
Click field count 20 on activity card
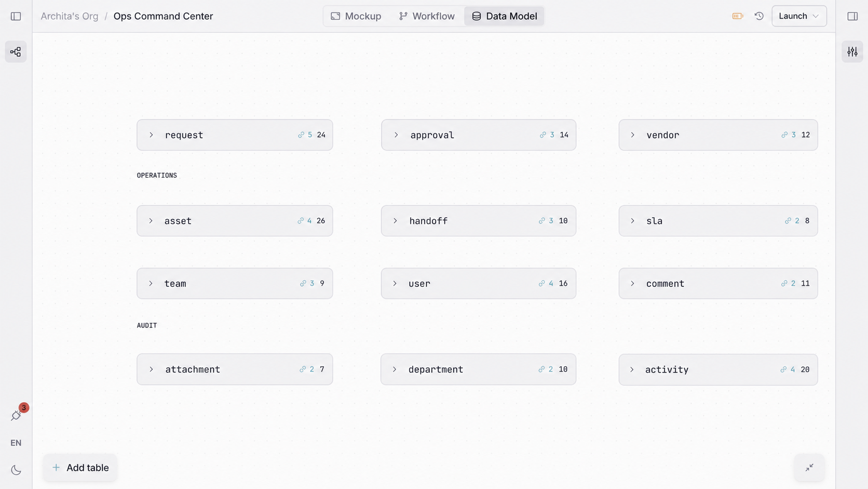tap(805, 369)
